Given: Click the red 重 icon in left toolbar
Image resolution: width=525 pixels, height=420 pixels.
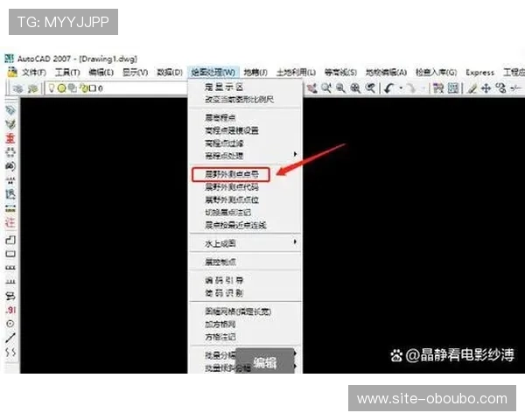Looking at the screenshot, I should pyautogui.click(x=10, y=138).
